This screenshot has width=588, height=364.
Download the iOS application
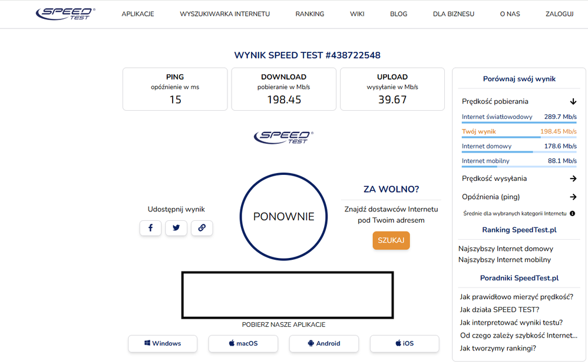[404, 343]
